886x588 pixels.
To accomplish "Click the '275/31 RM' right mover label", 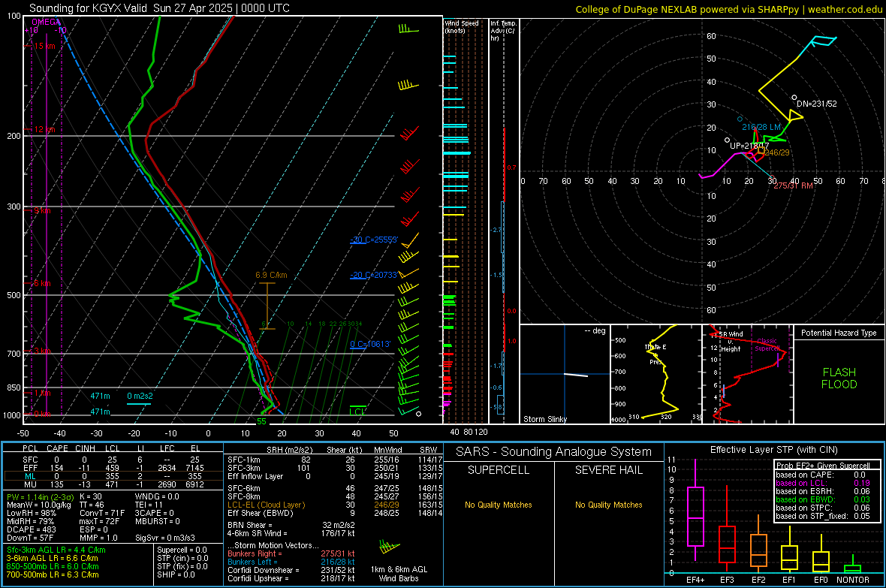I will pyautogui.click(x=794, y=185).
